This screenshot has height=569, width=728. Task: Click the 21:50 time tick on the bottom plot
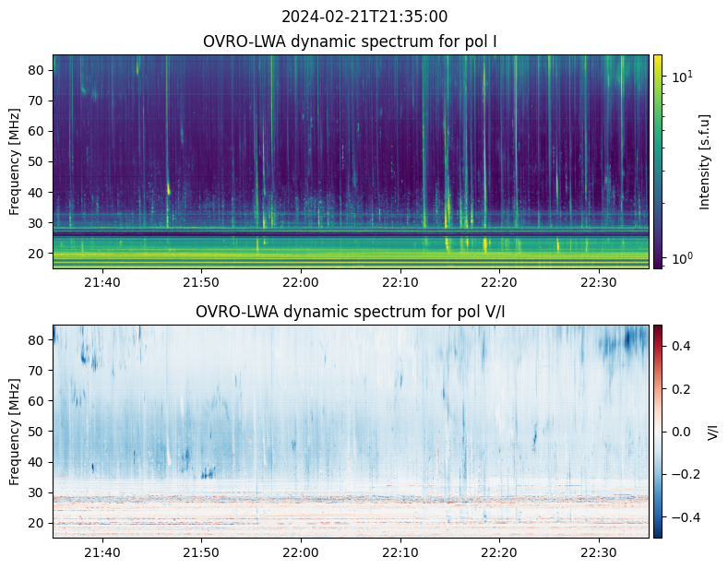click(201, 551)
